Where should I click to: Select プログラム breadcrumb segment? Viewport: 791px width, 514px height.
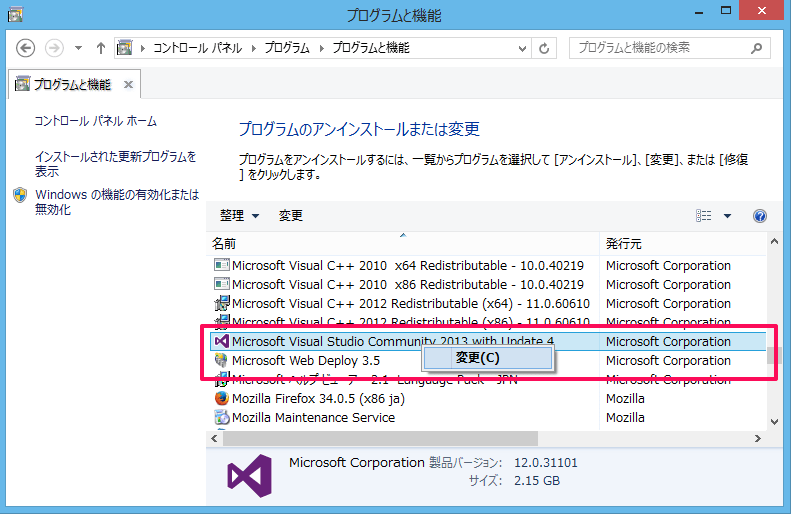click(x=287, y=48)
